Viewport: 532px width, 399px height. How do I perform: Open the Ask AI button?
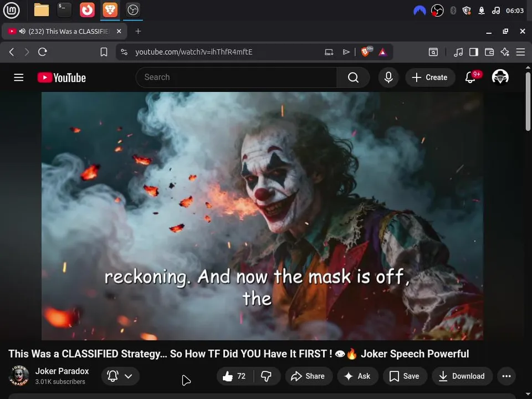click(x=357, y=376)
